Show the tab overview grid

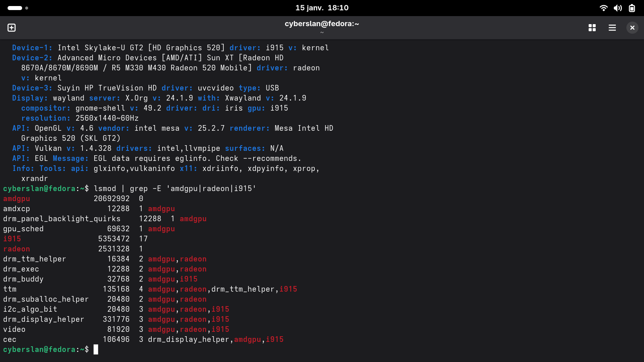[x=592, y=28]
